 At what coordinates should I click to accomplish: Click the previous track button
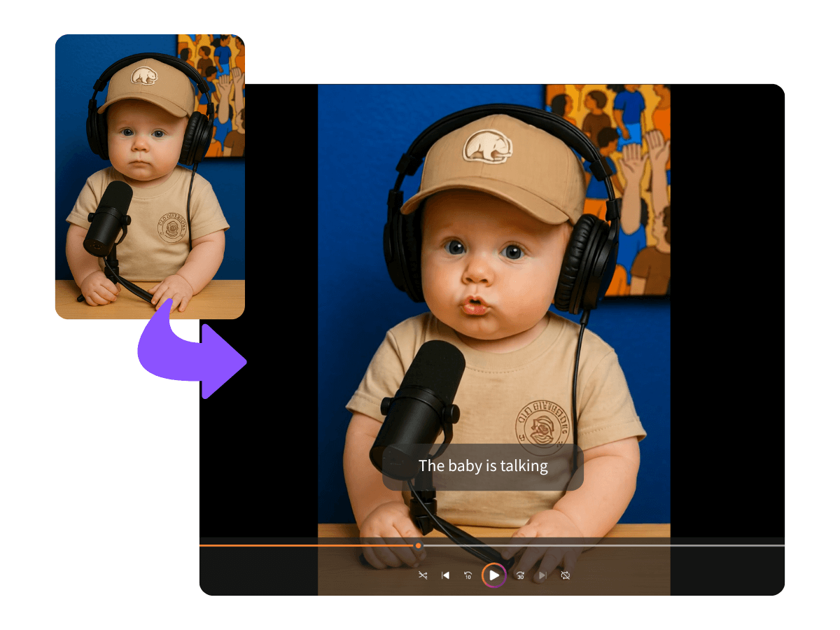pyautogui.click(x=445, y=575)
